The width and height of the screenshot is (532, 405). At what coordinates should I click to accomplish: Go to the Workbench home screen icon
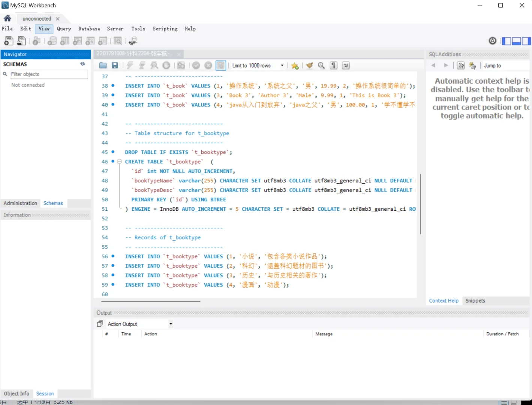[7, 18]
